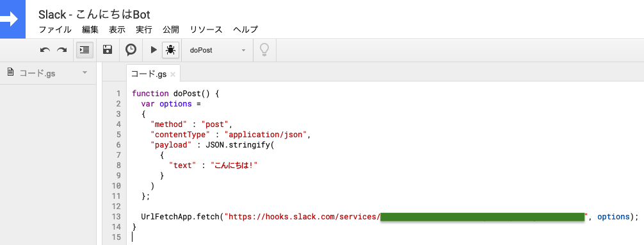Open the doPost function dropdown
This screenshot has width=644, height=245.
coord(217,50)
